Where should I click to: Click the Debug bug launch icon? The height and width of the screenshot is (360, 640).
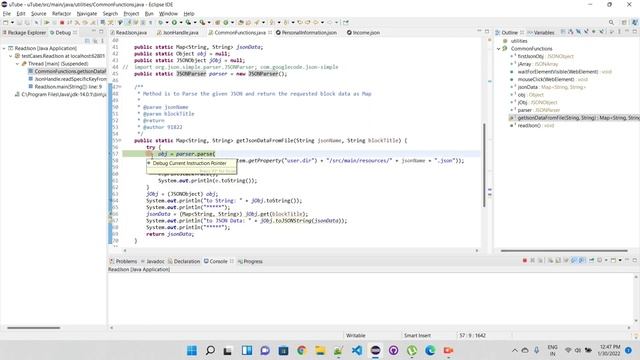point(160,22)
